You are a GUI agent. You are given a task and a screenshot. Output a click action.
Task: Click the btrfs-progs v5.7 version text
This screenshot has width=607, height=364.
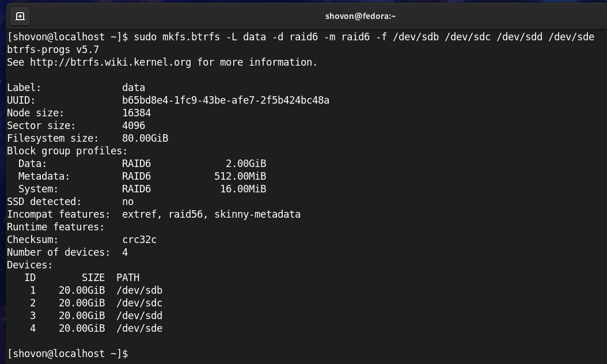point(53,50)
